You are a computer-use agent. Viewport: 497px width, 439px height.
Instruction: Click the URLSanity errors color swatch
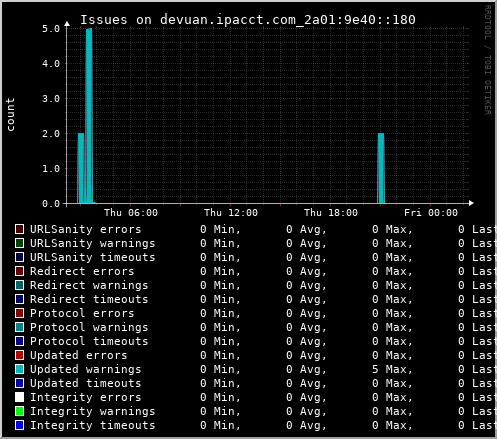click(x=20, y=229)
